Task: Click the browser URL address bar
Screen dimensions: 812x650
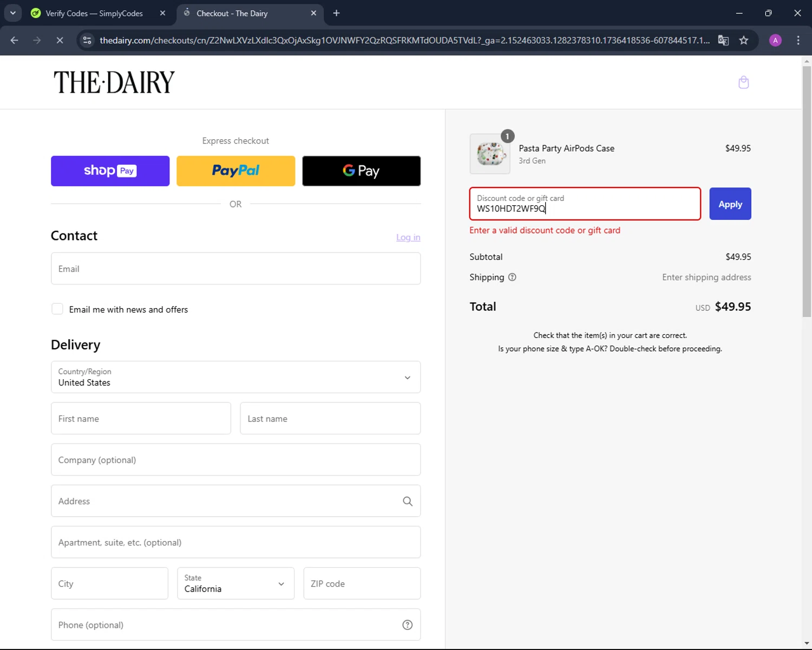Action: [404, 40]
